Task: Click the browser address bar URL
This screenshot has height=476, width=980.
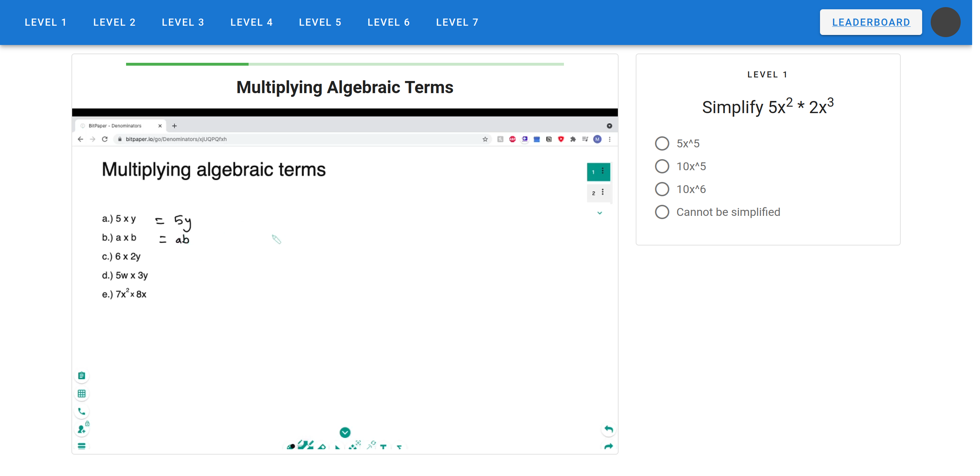Action: (x=176, y=139)
